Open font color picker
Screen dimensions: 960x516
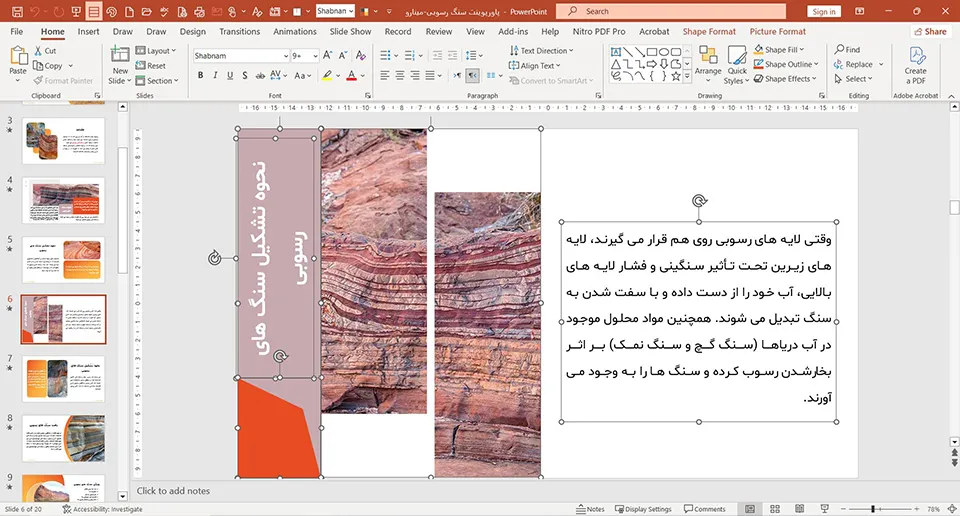point(362,75)
